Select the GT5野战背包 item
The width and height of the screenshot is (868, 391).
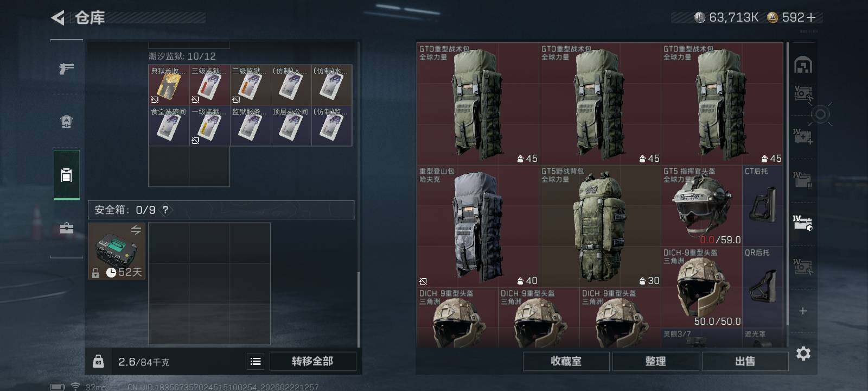point(599,226)
